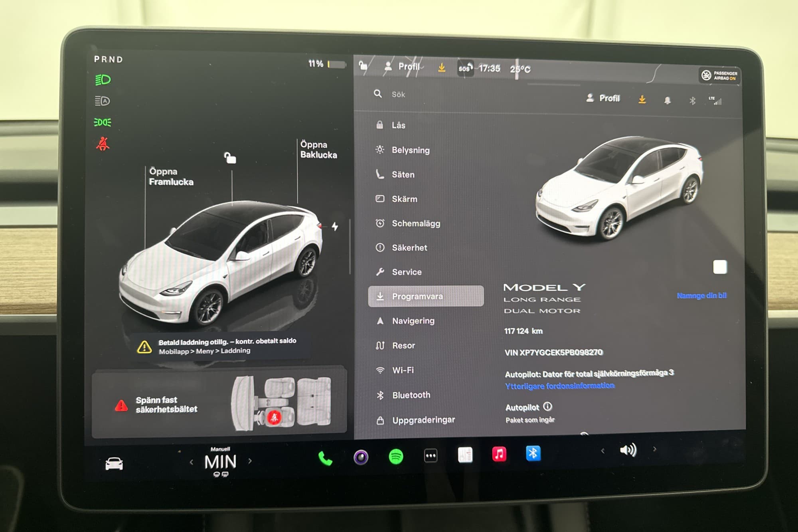Tap Bluetooth icon in settings header

(x=692, y=101)
